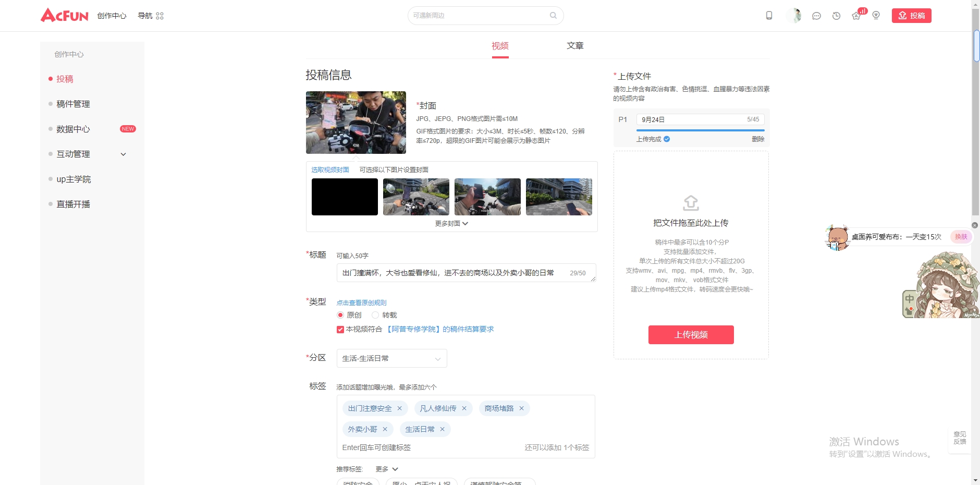Expand 更多封面 cover options
Image resolution: width=980 pixels, height=485 pixels.
click(x=451, y=223)
